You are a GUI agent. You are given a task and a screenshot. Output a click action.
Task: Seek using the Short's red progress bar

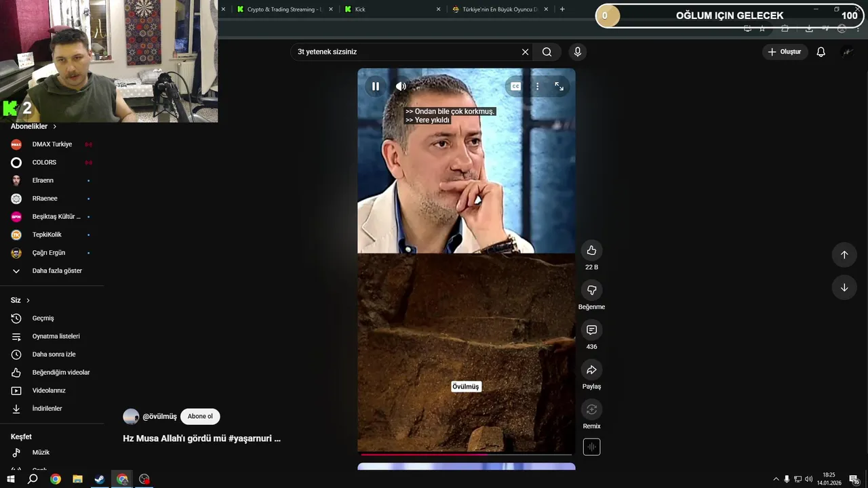tap(467, 454)
